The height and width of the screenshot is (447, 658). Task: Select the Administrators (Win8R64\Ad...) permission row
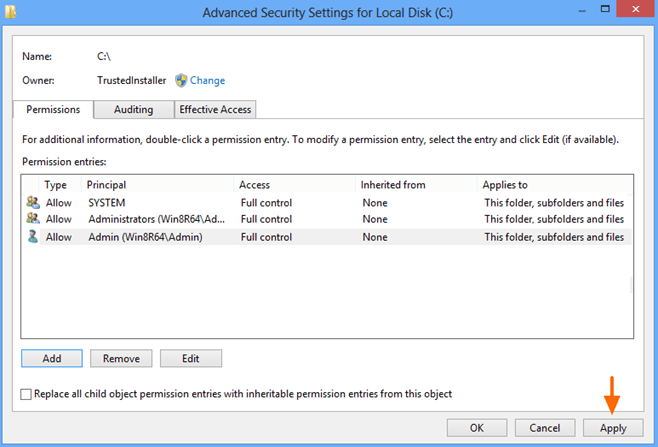326,219
